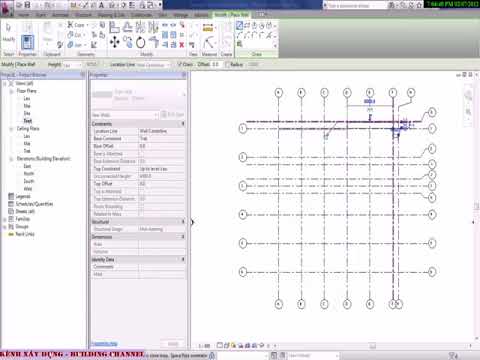The image size is (480, 360).
Task: Open the New Walls filter dropdown
Action: click(x=125, y=115)
